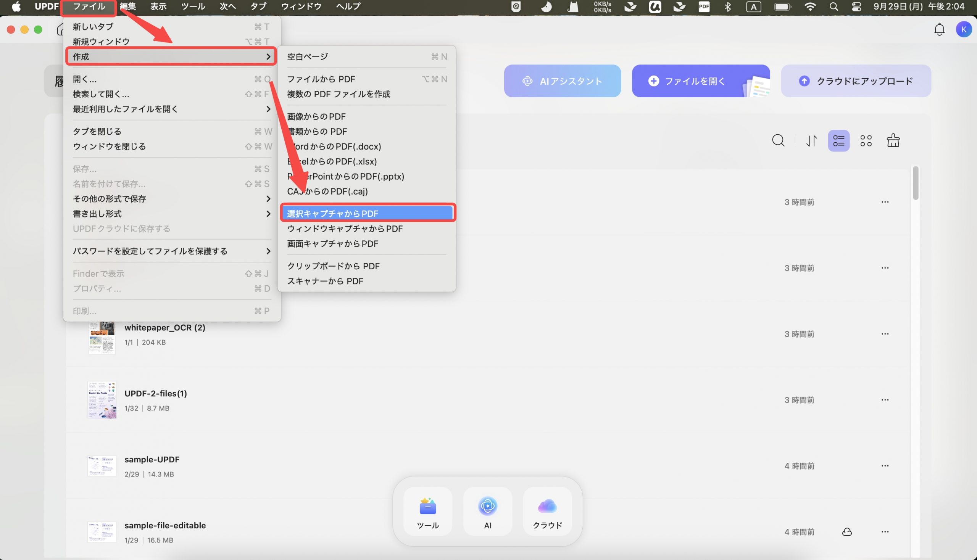
Task: Open the ツール menu in menu bar
Action: click(x=193, y=6)
